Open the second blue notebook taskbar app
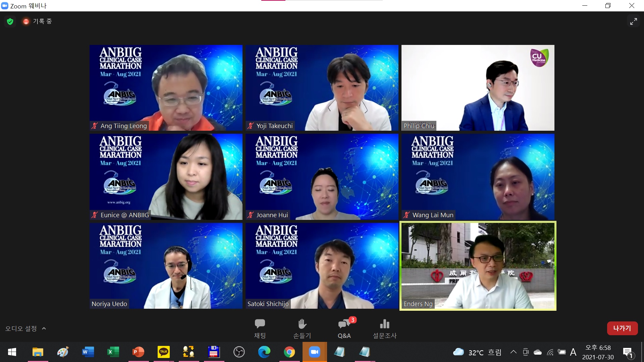Screen dimensions: 644x362 point(365,352)
